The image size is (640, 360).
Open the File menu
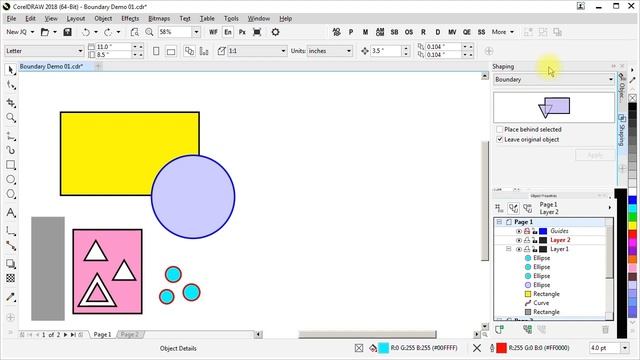(11, 18)
